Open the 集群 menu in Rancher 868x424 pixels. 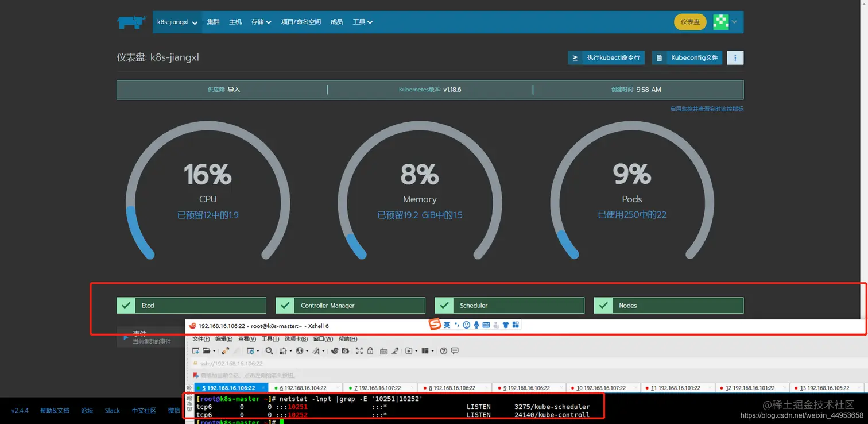click(x=213, y=22)
